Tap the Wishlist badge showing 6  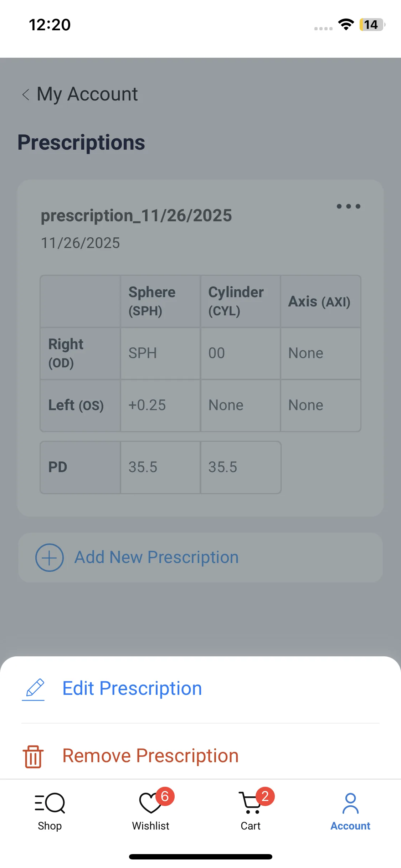[x=165, y=796]
